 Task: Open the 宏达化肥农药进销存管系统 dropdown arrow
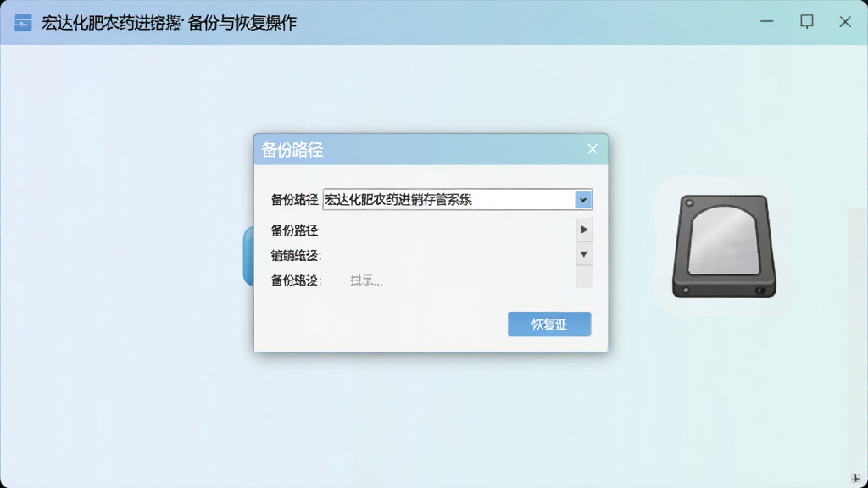click(x=583, y=200)
